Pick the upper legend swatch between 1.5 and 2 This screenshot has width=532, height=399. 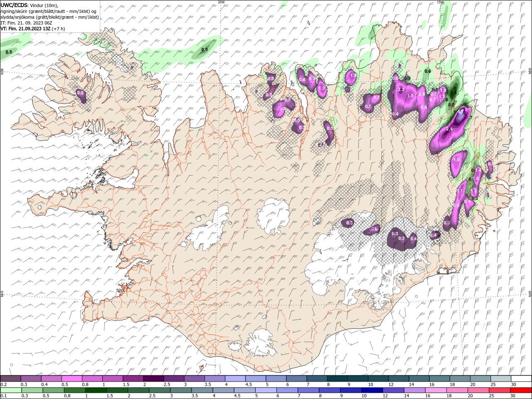(133, 379)
